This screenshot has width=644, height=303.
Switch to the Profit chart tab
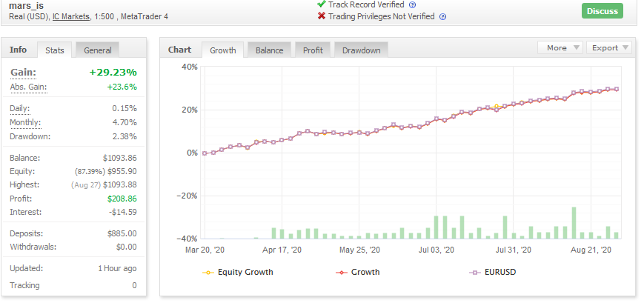pyautogui.click(x=313, y=50)
